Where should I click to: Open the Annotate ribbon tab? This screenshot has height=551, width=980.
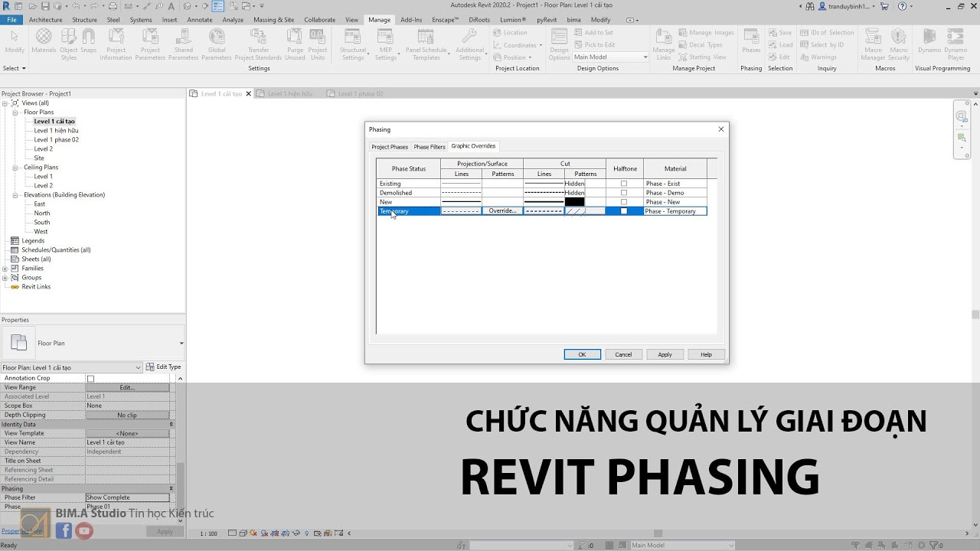click(x=200, y=20)
